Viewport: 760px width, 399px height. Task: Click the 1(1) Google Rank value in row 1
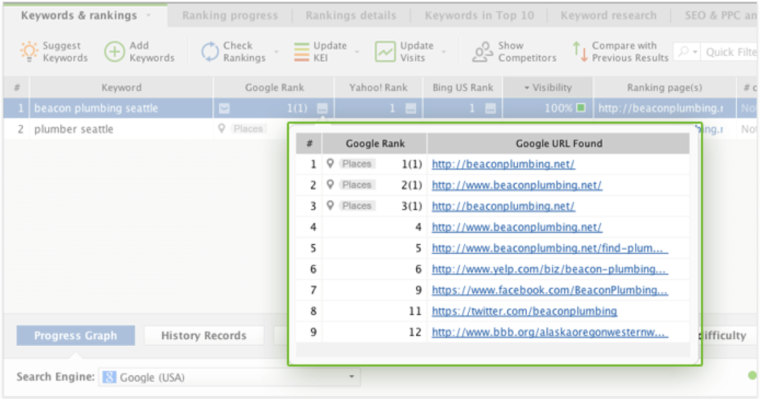tap(297, 108)
